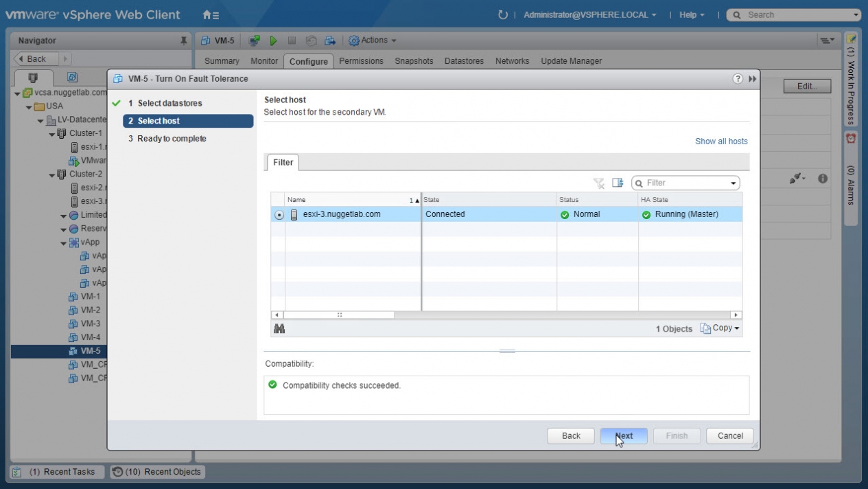The image size is (868, 489).
Task: Click the binoculars Find icon in grid
Action: tap(279, 329)
